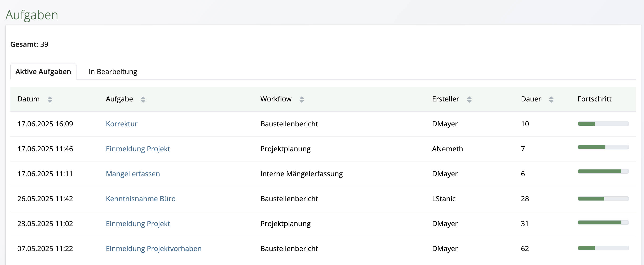
Task: Open the Korrektur task
Action: click(x=121, y=124)
